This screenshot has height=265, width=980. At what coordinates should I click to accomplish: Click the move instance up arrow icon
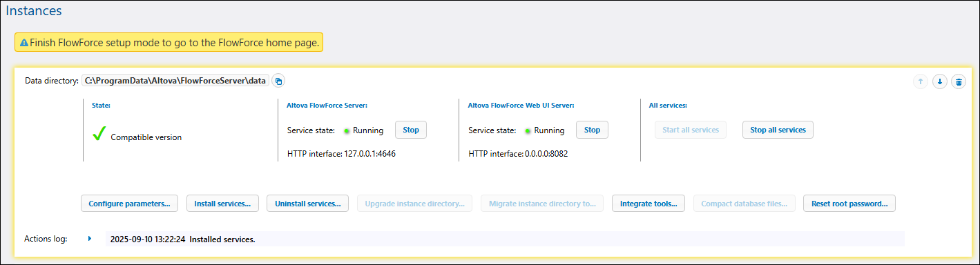pos(920,81)
